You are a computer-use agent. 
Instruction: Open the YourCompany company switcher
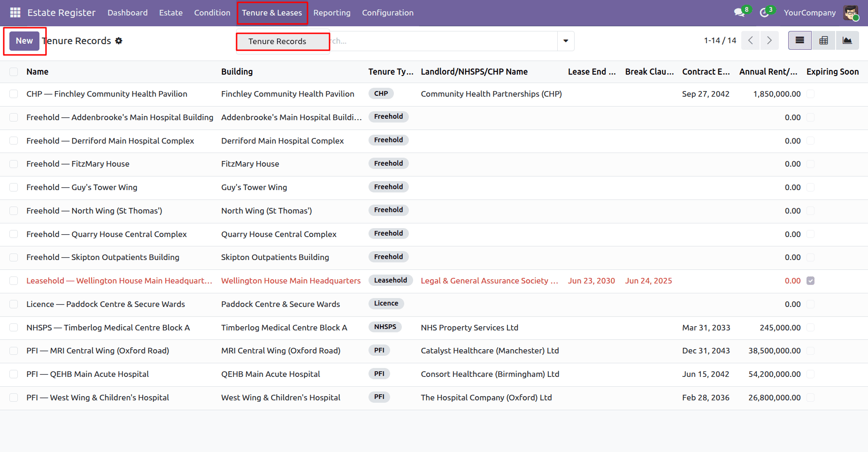(x=810, y=13)
